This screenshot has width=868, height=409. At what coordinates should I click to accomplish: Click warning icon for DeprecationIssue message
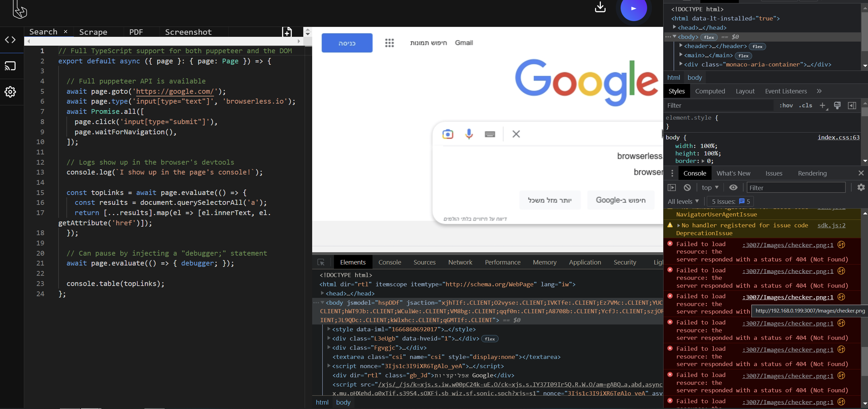coord(670,225)
